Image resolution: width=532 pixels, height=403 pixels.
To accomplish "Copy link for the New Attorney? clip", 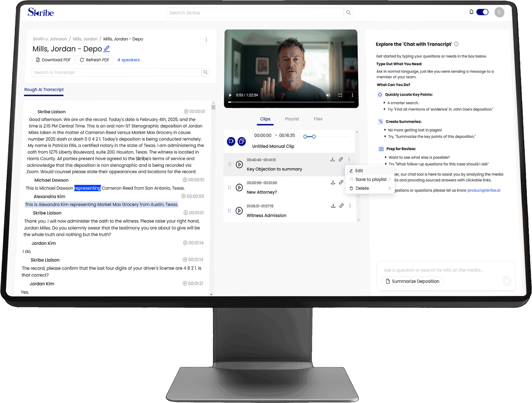I will [341, 182].
